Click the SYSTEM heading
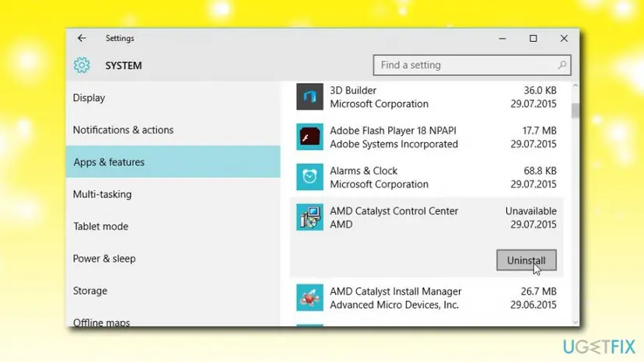 tap(123, 66)
